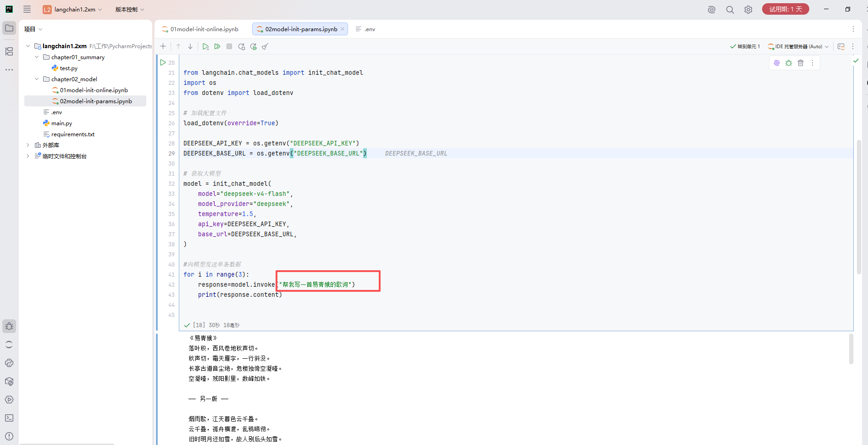Open the langchain1.2xm project dropdown
Viewport: 868px width, 445px height.
[72, 9]
